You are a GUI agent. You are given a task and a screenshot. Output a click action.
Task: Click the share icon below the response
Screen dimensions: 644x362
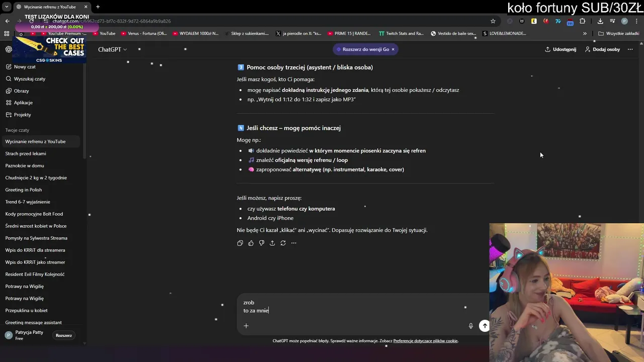[x=272, y=243]
